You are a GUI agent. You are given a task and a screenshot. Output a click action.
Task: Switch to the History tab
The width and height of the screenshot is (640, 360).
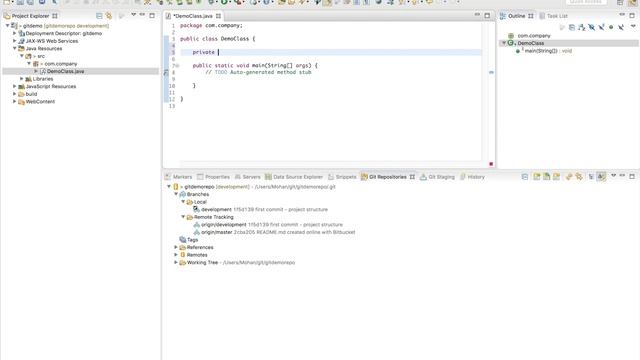(472, 177)
